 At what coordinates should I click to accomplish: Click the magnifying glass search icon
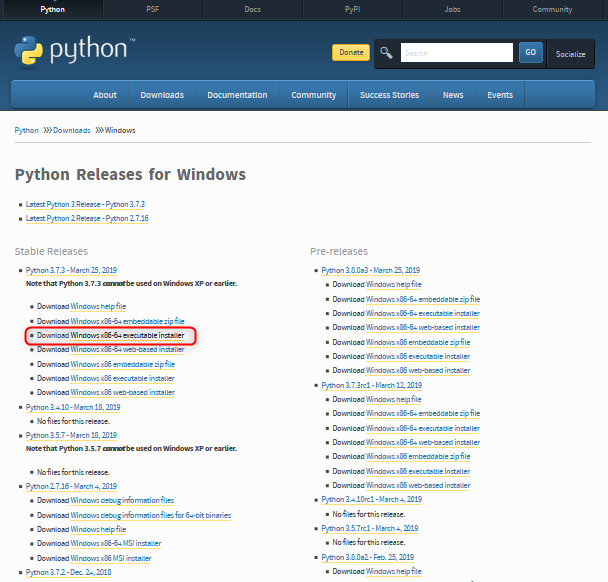coord(386,52)
